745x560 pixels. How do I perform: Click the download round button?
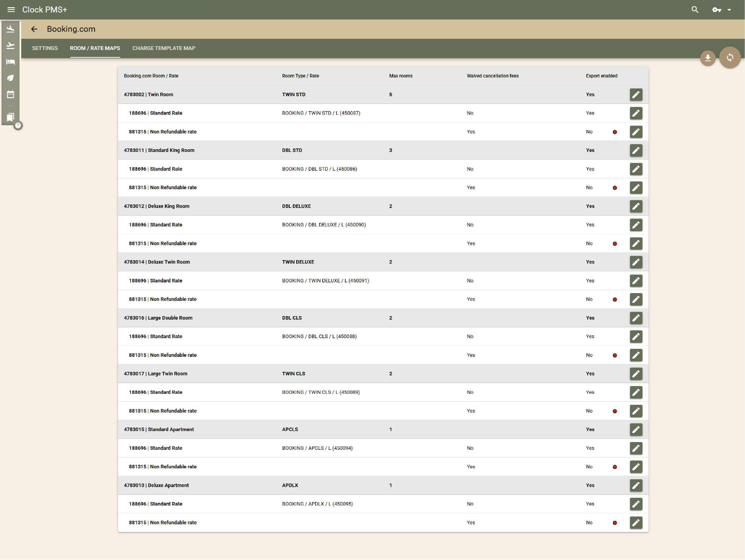[707, 58]
